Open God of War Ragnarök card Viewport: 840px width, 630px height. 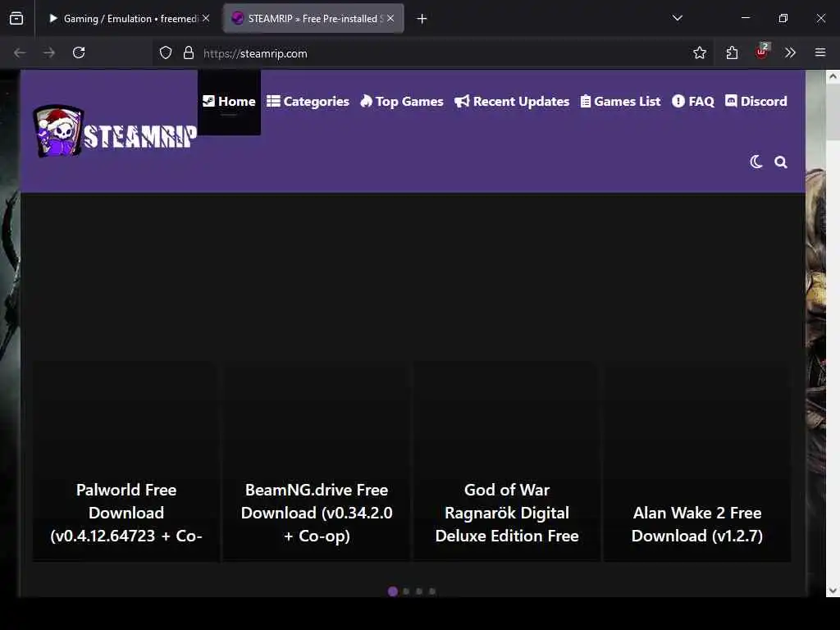point(507,462)
